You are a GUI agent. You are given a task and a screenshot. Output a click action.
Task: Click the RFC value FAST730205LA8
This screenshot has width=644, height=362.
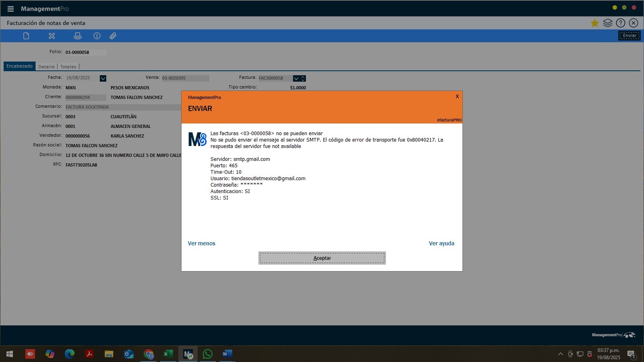click(x=81, y=165)
